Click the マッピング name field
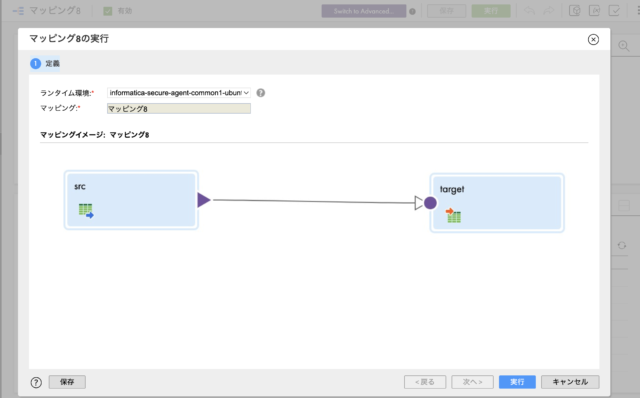This screenshot has width=640, height=398. 179,109
